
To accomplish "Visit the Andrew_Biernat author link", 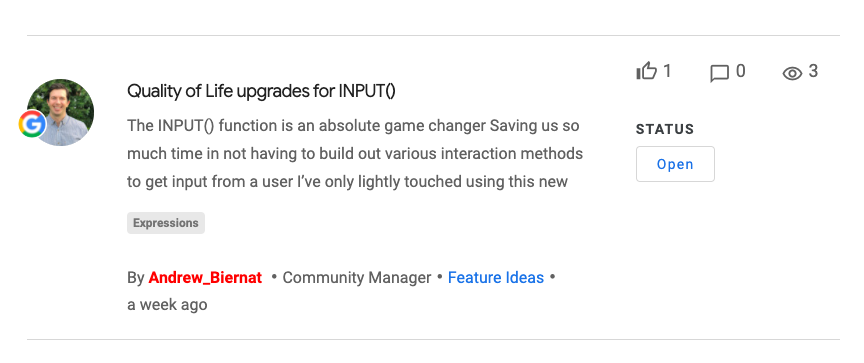I will point(205,278).
